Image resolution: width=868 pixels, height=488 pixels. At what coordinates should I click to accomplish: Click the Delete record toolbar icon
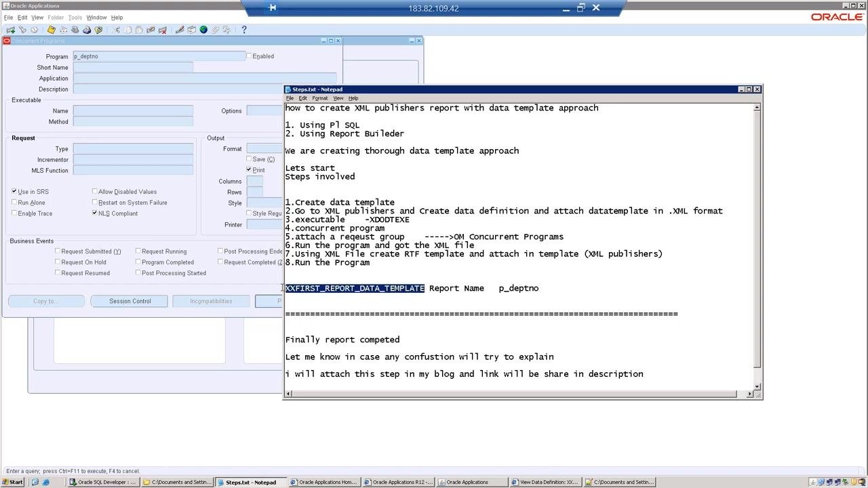tap(163, 30)
